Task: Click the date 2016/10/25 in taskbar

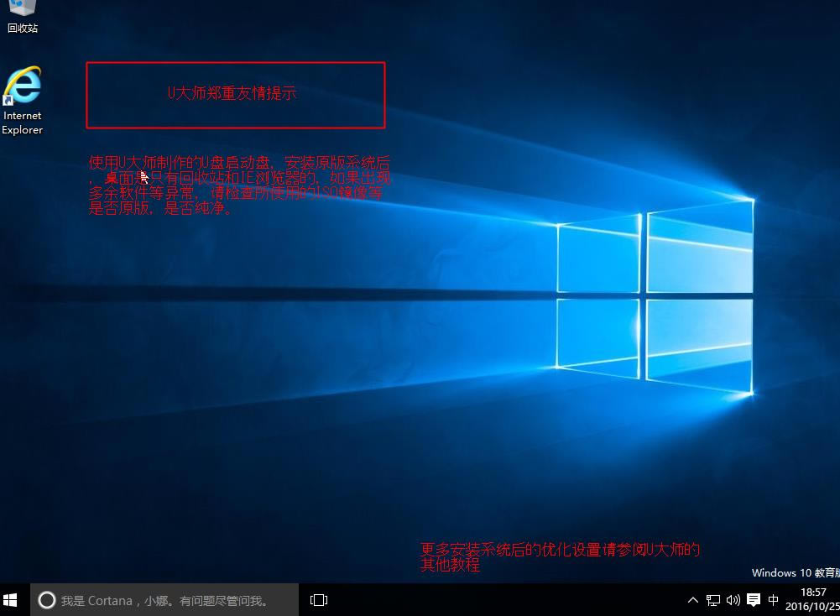Action: click(812, 607)
